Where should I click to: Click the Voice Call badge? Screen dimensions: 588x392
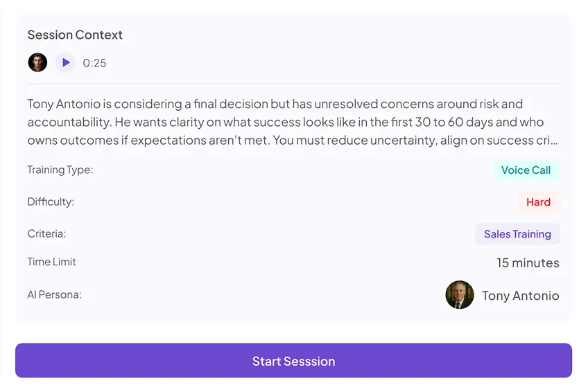pos(526,170)
